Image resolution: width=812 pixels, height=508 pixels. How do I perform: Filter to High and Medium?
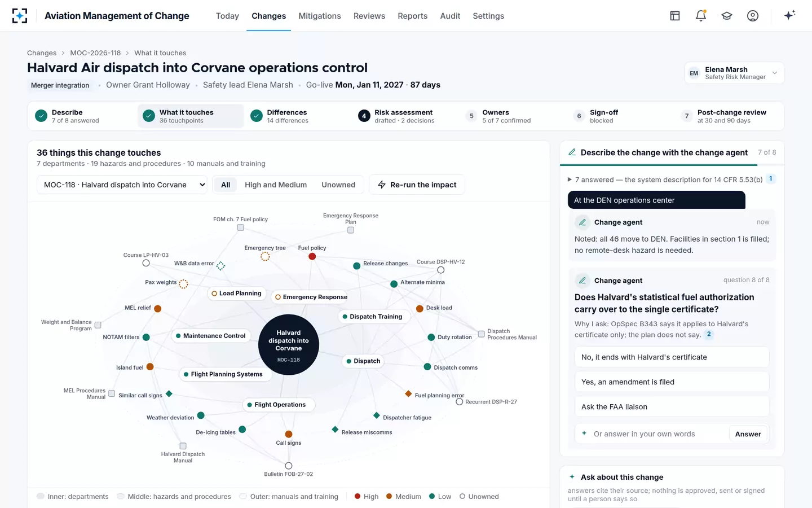276,185
